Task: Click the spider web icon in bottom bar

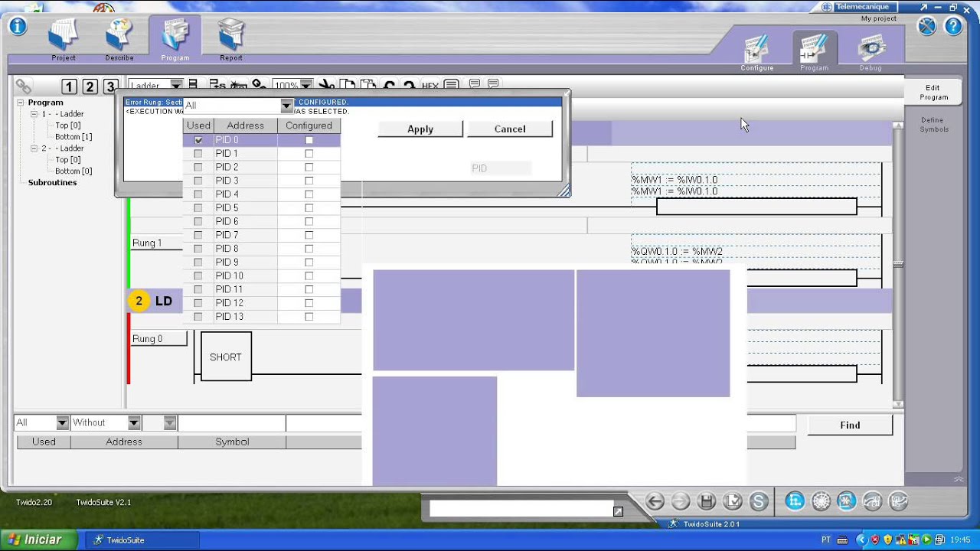Action: pyautogui.click(x=821, y=501)
